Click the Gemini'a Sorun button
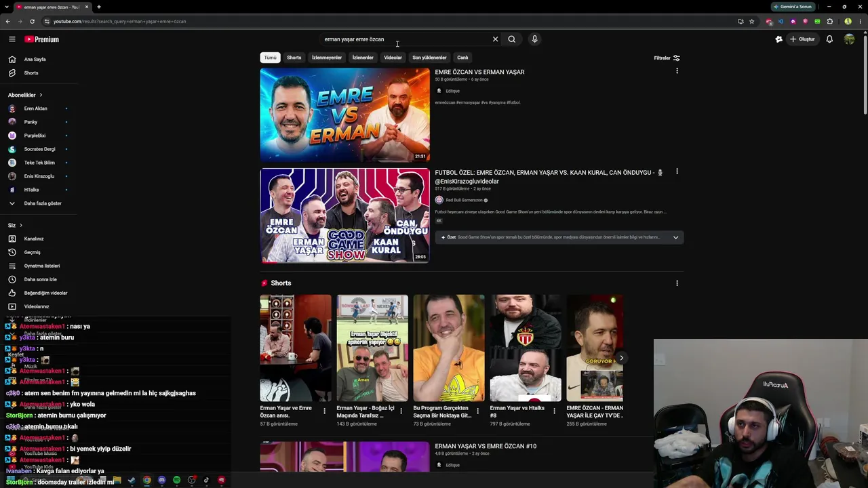This screenshot has width=868, height=488. click(x=792, y=7)
